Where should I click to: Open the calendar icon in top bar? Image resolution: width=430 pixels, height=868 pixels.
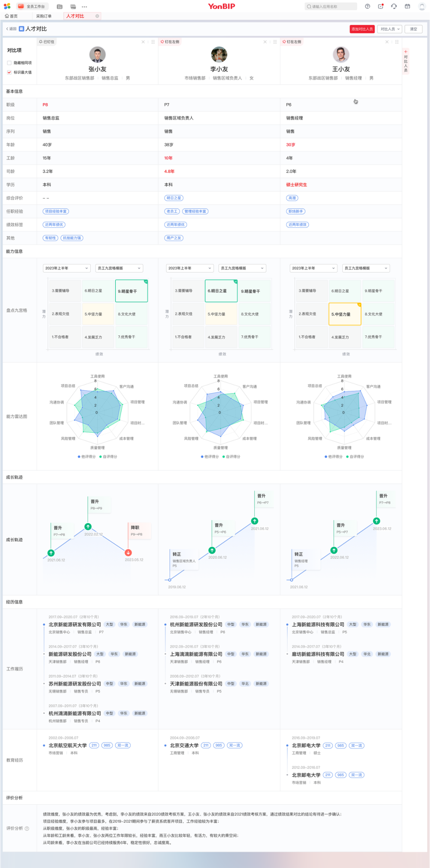click(407, 6)
